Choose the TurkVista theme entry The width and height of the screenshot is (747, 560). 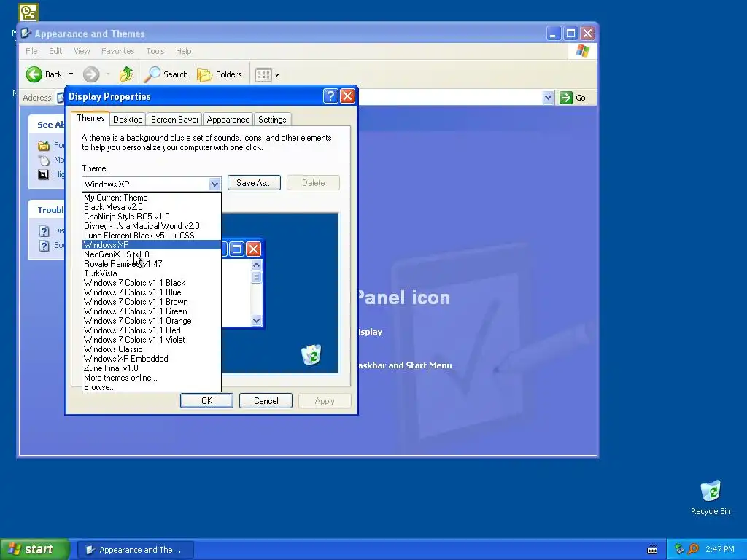click(x=152, y=273)
